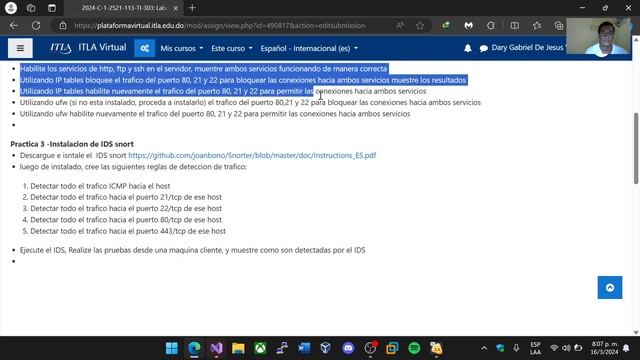Viewport: 640px width, 360px height.
Task: Click the page vertical scrollbar thumb
Action: coord(636,148)
